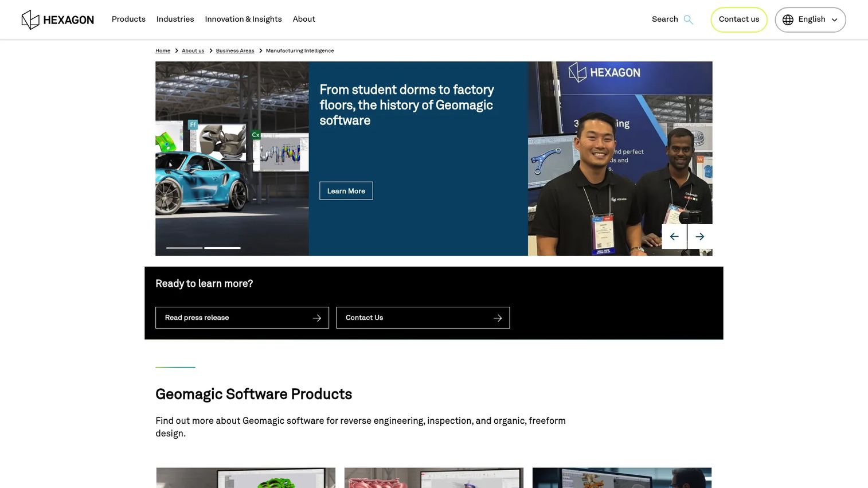Open the Industries menu
The height and width of the screenshot is (488, 868).
pyautogui.click(x=175, y=19)
